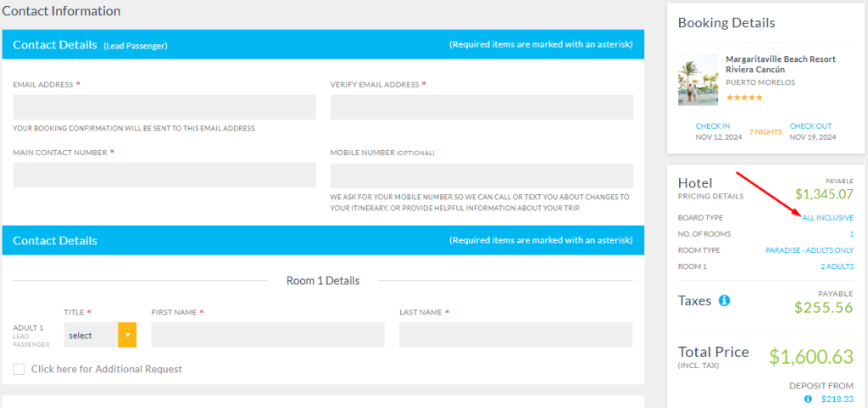
Task: Click into the Main Contact Number field
Action: pos(164,175)
